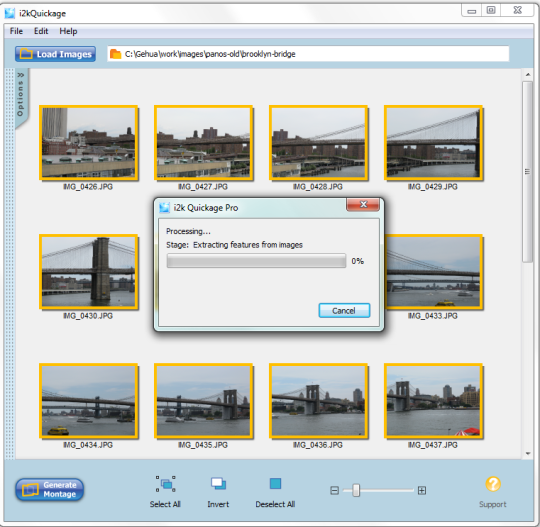540x527 pixels.
Task: Select thumbnail IMG_0436.JPG
Action: (319, 401)
